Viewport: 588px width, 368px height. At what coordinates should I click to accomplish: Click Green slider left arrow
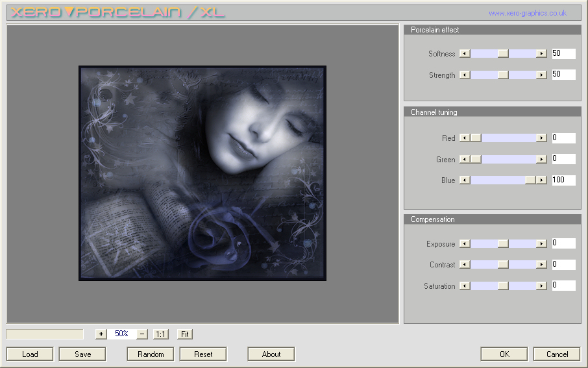[x=465, y=160]
